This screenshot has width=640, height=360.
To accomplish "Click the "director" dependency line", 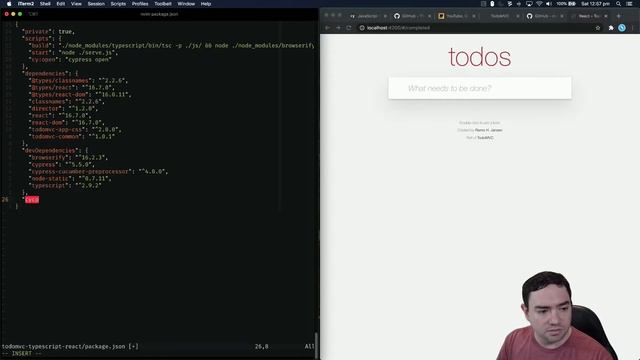I will [x=63, y=109].
